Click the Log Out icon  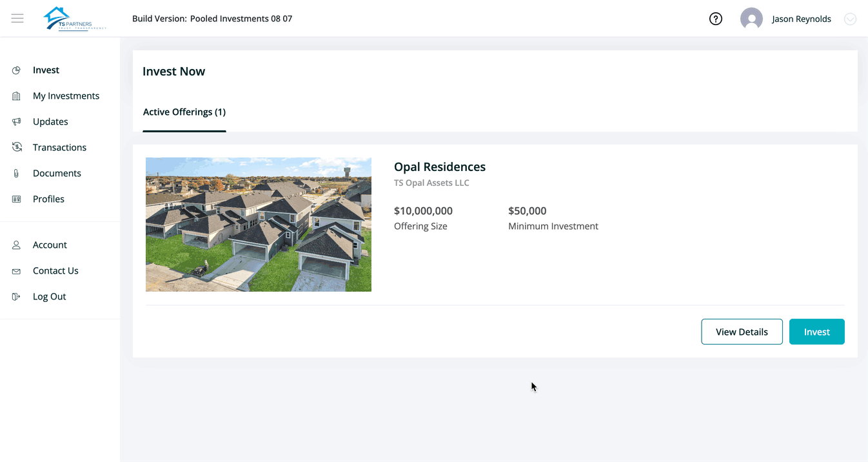[16, 296]
